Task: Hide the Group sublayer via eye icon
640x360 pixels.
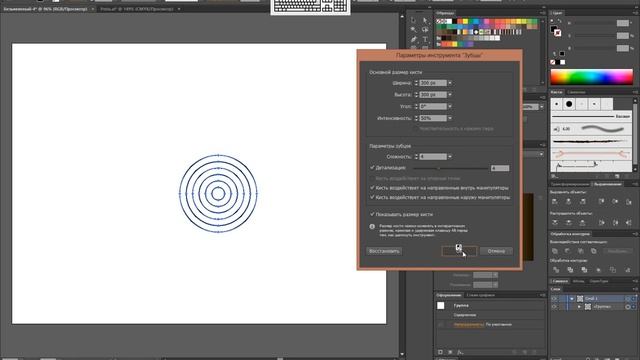Action: point(554,307)
